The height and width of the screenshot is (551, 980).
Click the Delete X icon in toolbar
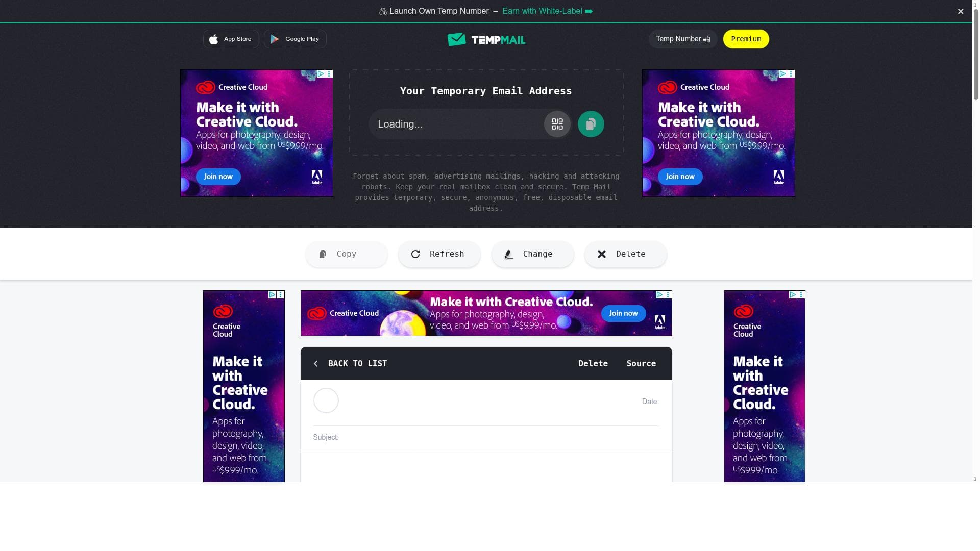point(602,254)
